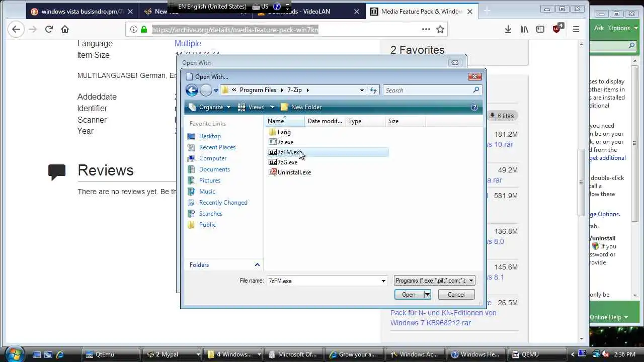Open the file dialog Help icon
The image size is (644, 362).
[x=474, y=107]
